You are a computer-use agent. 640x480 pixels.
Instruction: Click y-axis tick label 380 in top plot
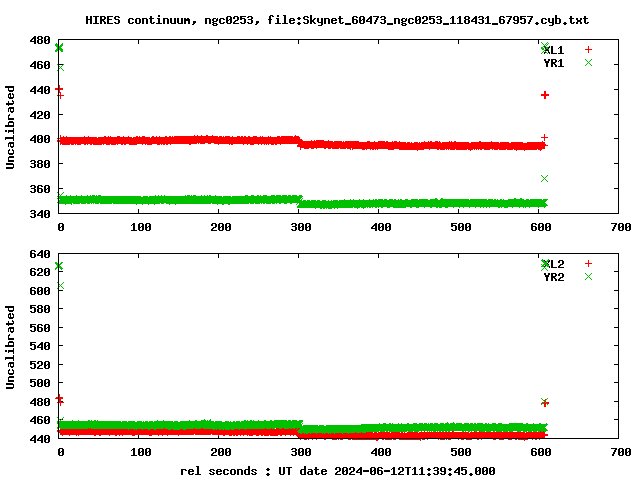[40, 164]
